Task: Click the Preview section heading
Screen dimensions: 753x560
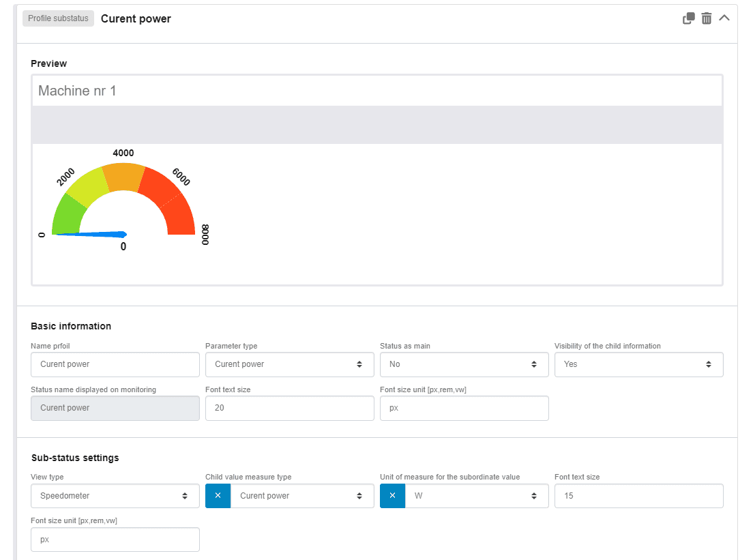Action: point(48,63)
